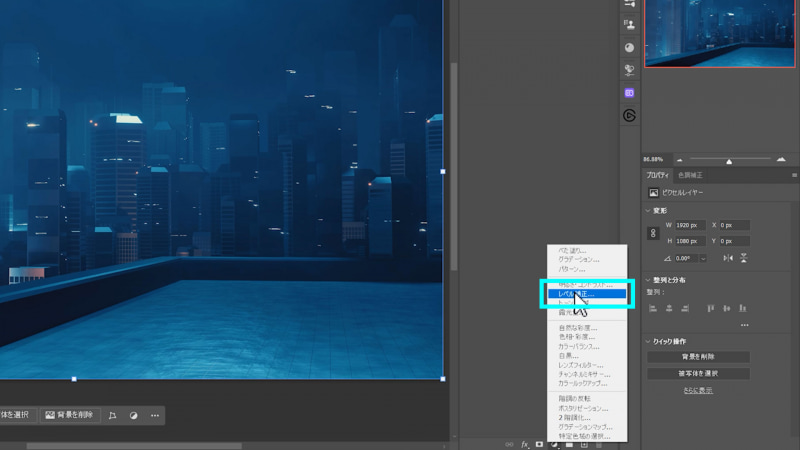Viewport: 800px width, 450px height.
Task: Choose 特定色域の選択 from menu
Action: [x=587, y=436]
